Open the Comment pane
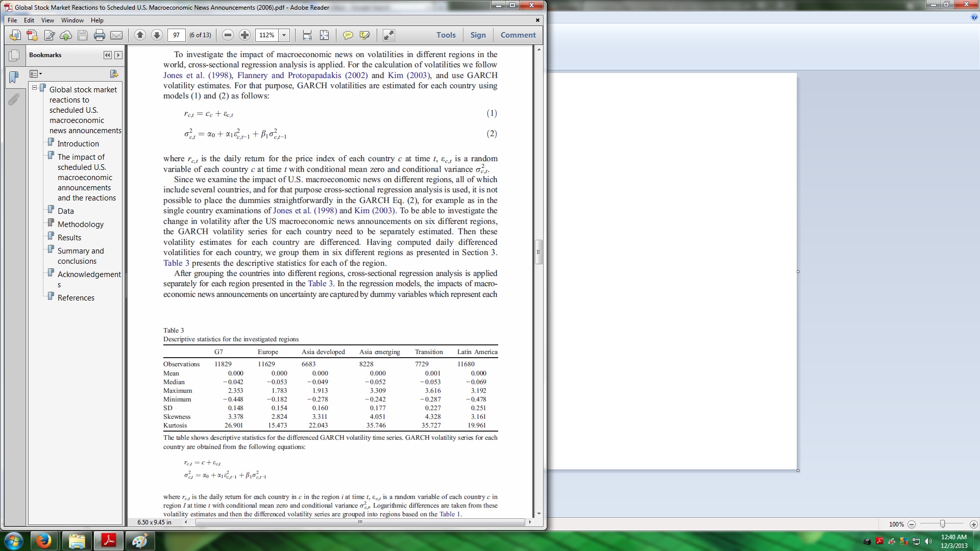Viewport: 980px width, 551px height. (518, 35)
